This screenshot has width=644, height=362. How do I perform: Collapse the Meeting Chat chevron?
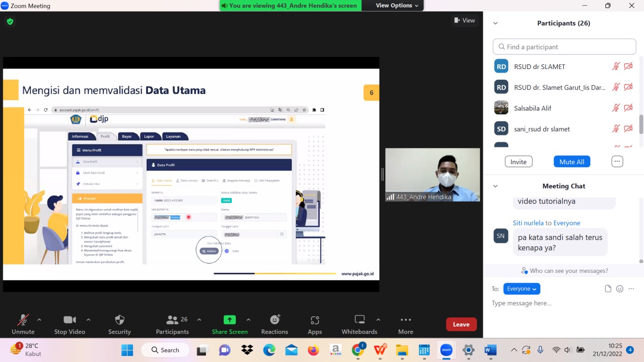coord(495,186)
